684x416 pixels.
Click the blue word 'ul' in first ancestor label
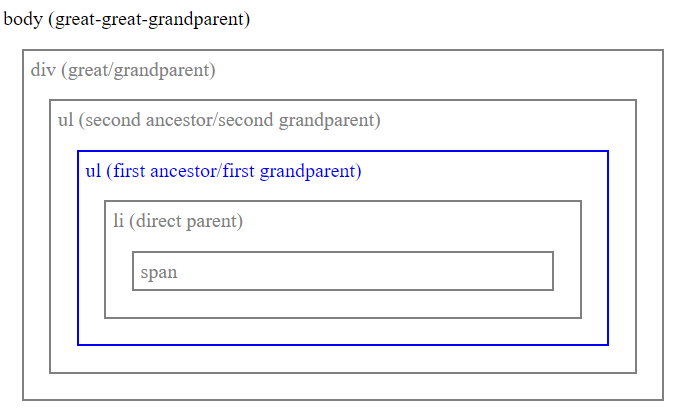[93, 171]
